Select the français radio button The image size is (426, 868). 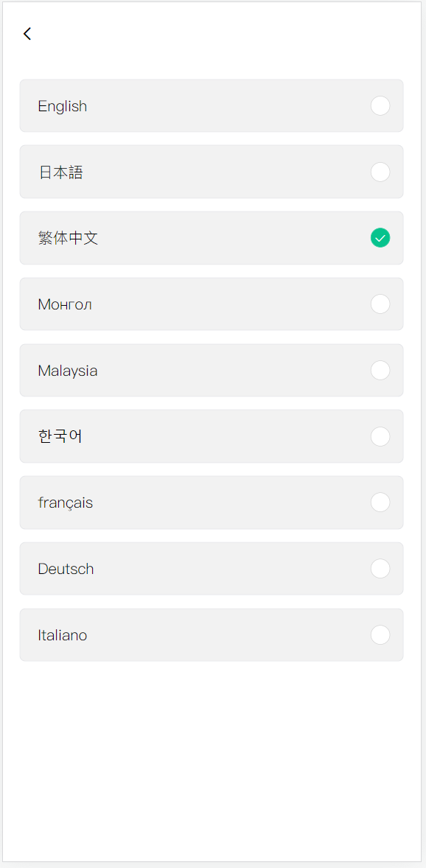click(380, 503)
